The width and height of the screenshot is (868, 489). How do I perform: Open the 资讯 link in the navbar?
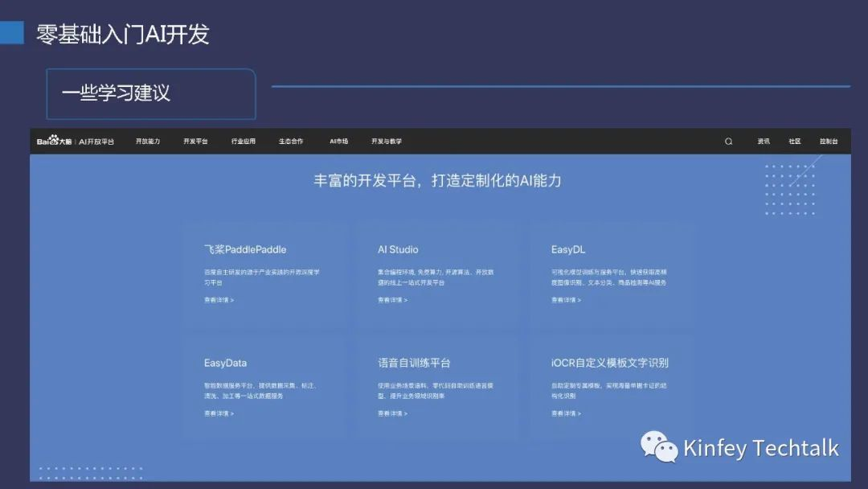point(764,142)
